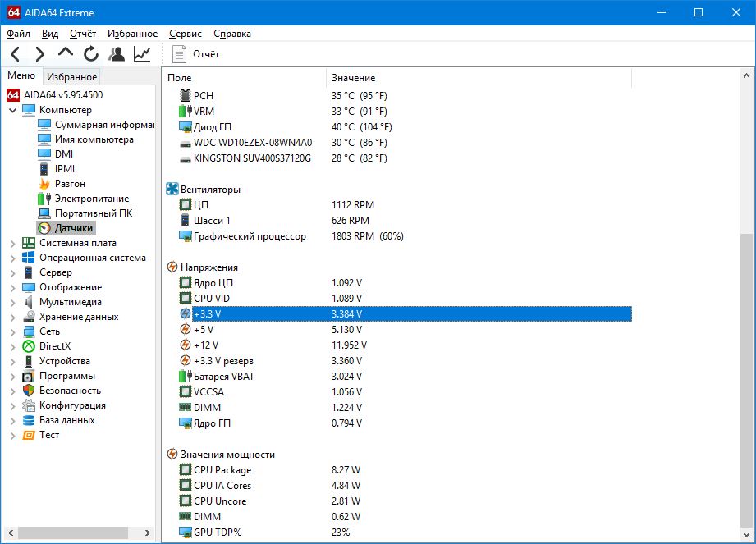Click the Вентиляторы fan icon
This screenshot has width=756, height=544.
[172, 189]
